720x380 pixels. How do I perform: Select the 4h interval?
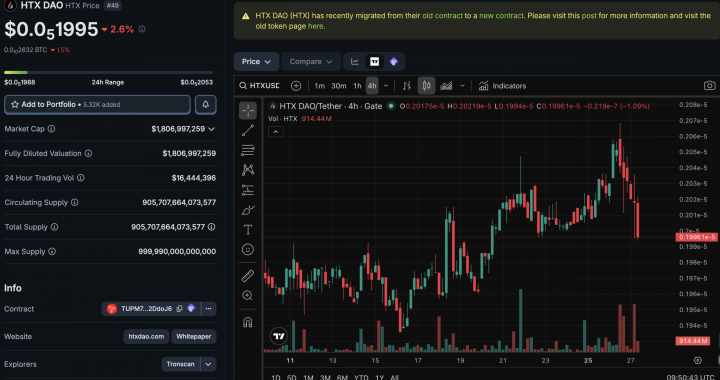click(372, 86)
